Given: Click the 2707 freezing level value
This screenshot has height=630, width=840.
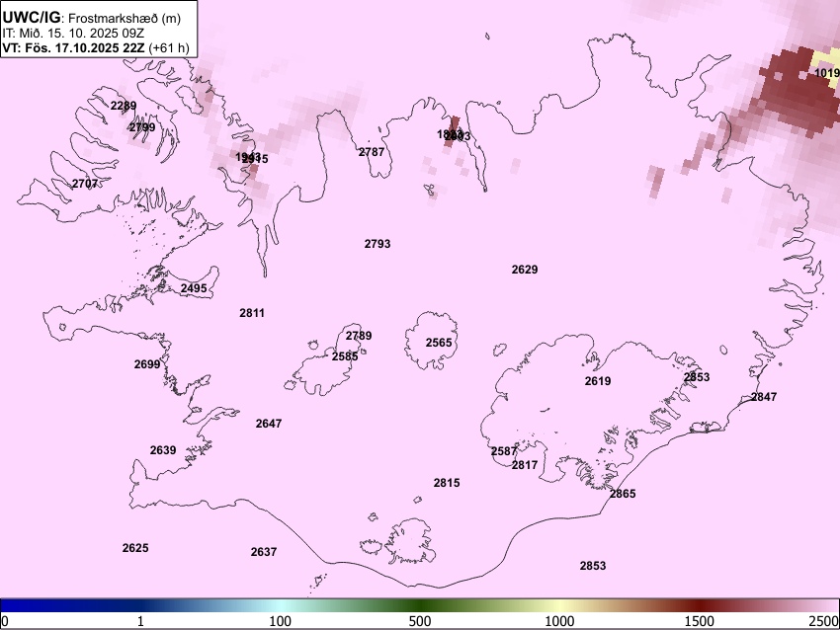Looking at the screenshot, I should pyautogui.click(x=85, y=184).
